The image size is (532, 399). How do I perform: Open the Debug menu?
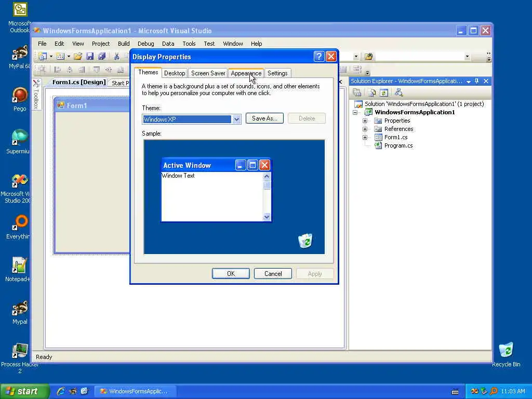pyautogui.click(x=146, y=44)
